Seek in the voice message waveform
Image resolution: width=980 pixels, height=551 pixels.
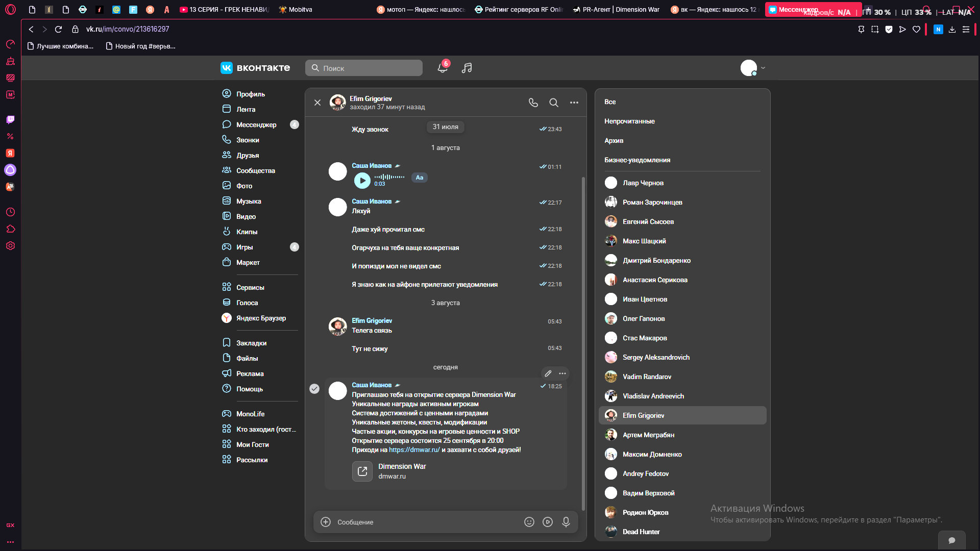(x=389, y=177)
